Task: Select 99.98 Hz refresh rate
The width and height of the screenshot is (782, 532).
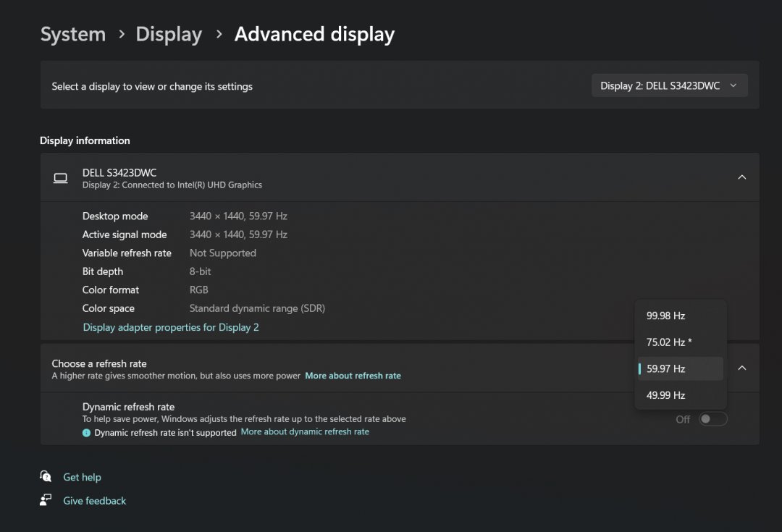Action: coord(680,316)
